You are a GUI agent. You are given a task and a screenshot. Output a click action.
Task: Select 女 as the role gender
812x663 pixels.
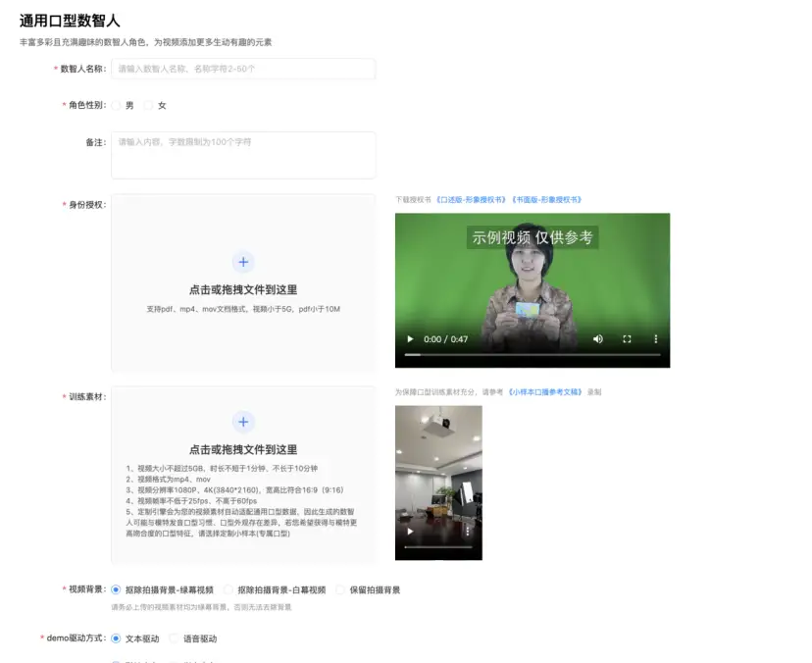pos(149,105)
